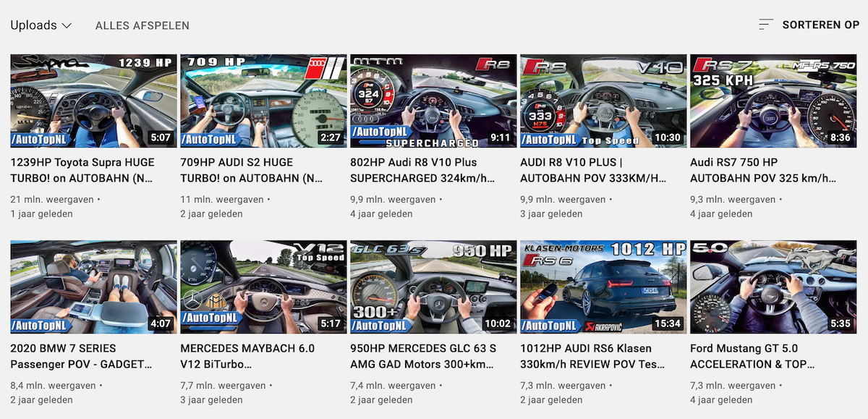Click the 8:36 duration badge

click(841, 137)
